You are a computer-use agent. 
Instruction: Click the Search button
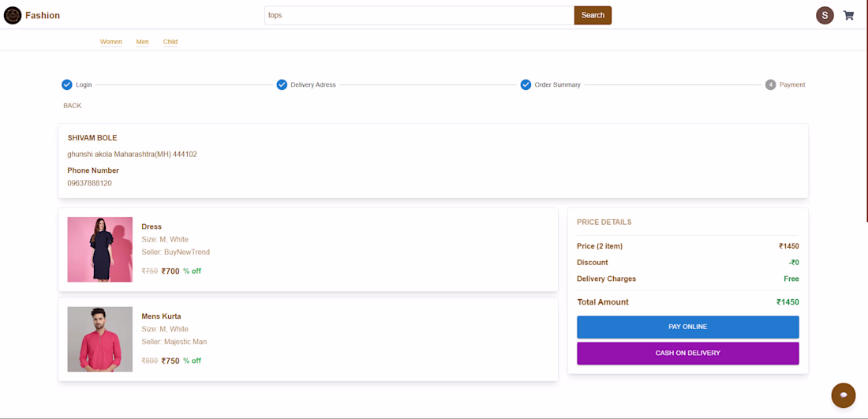click(x=593, y=16)
